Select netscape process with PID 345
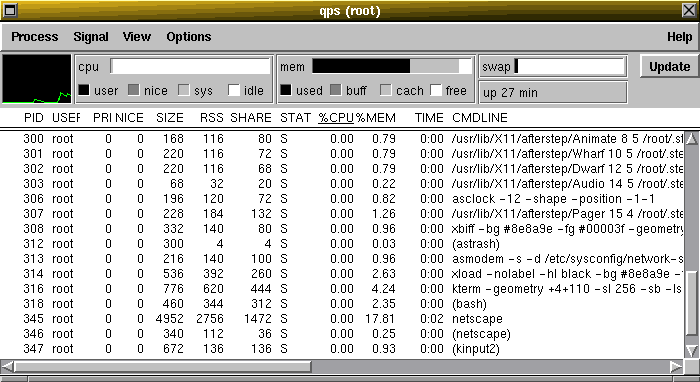Image resolution: width=700 pixels, height=382 pixels. (x=342, y=319)
